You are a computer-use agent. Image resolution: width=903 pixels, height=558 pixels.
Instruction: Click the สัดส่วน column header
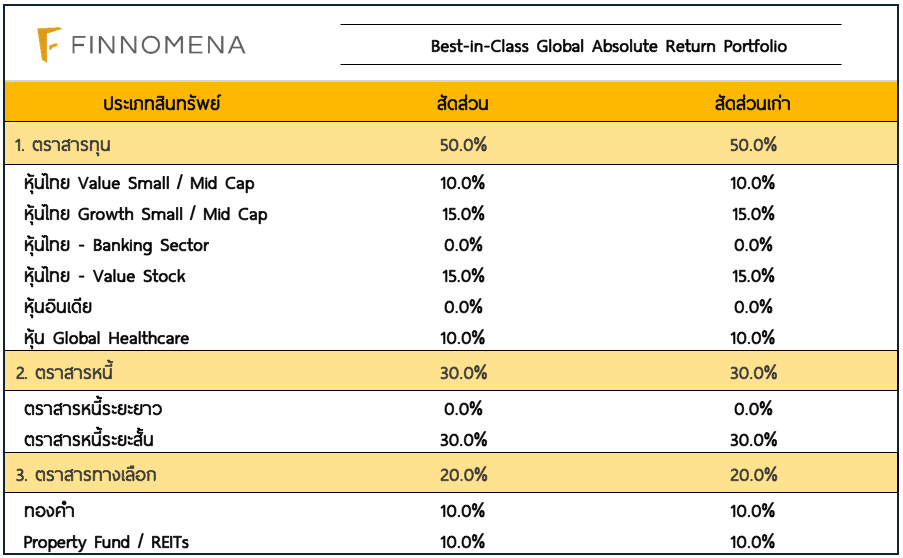click(x=462, y=103)
